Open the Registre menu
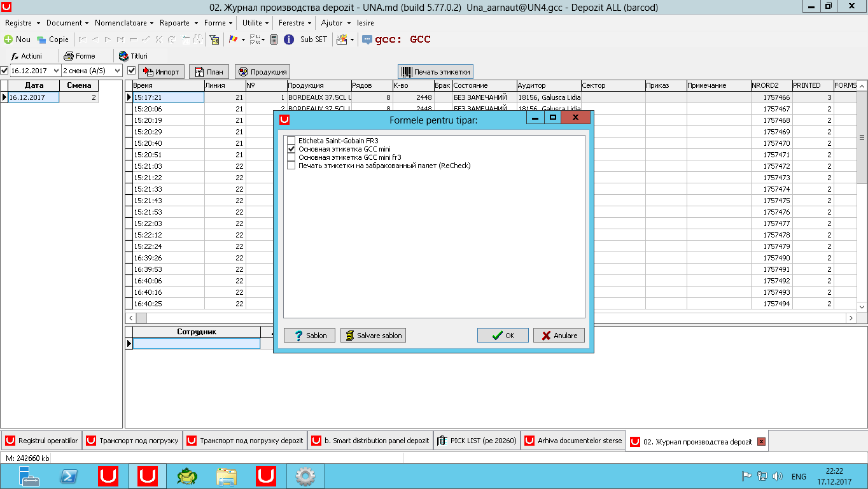Image resolution: width=868 pixels, height=489 pixels. point(21,23)
